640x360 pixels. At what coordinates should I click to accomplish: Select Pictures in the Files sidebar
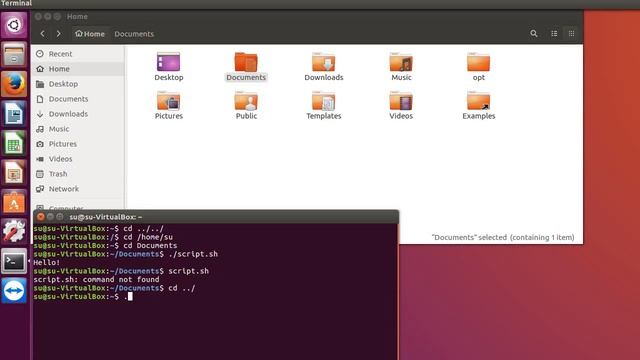78,144
